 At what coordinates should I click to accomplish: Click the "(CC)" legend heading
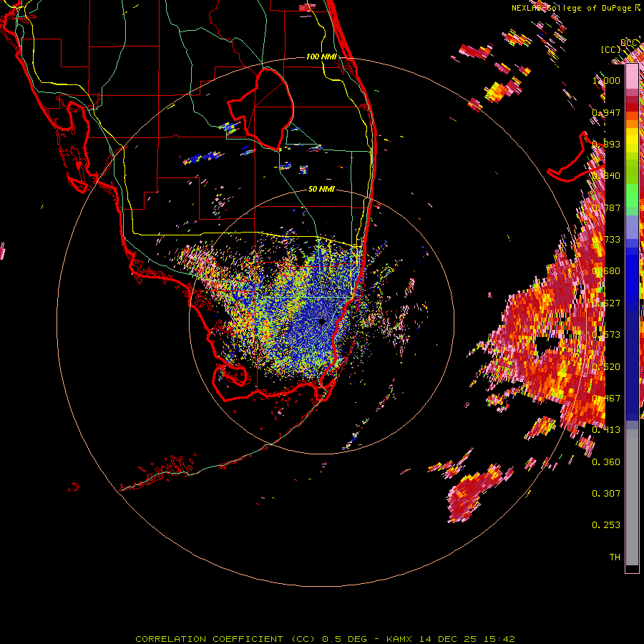tap(611, 49)
